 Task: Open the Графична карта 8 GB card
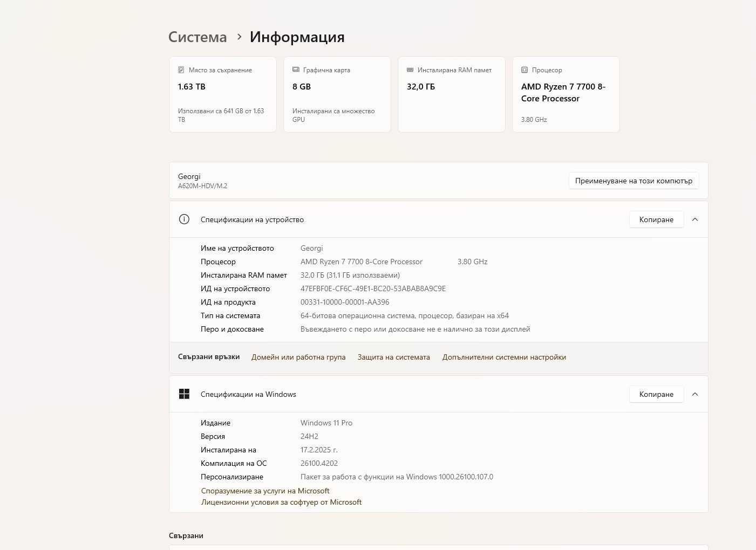tap(337, 94)
